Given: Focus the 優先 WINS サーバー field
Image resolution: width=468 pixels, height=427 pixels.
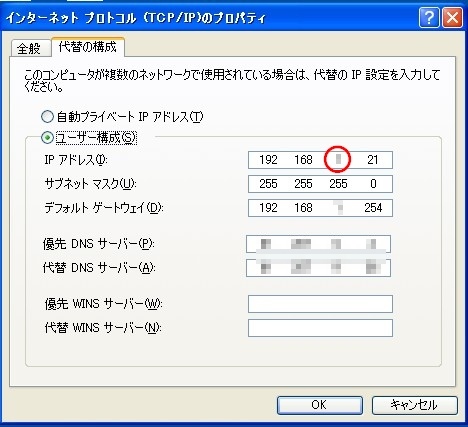Looking at the screenshot, I should tap(320, 304).
